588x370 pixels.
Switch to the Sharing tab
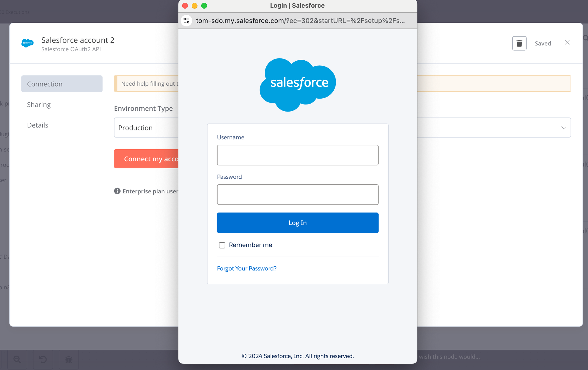39,104
